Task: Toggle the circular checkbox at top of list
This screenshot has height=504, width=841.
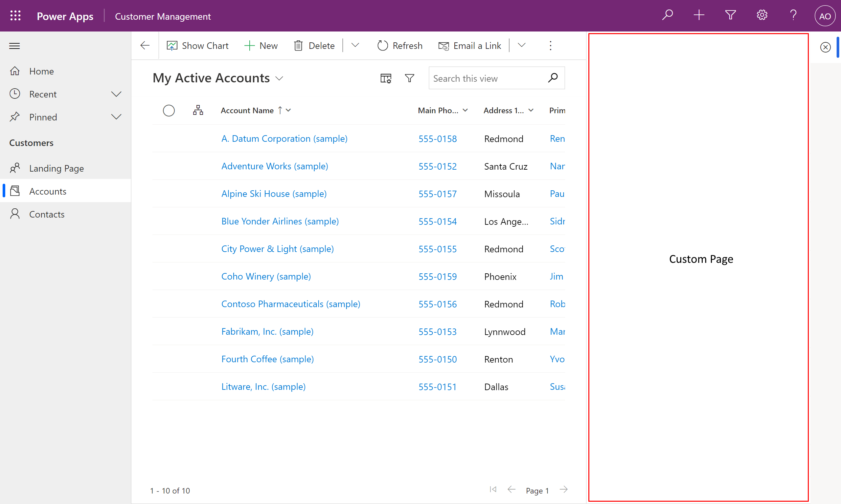Action: coord(168,110)
